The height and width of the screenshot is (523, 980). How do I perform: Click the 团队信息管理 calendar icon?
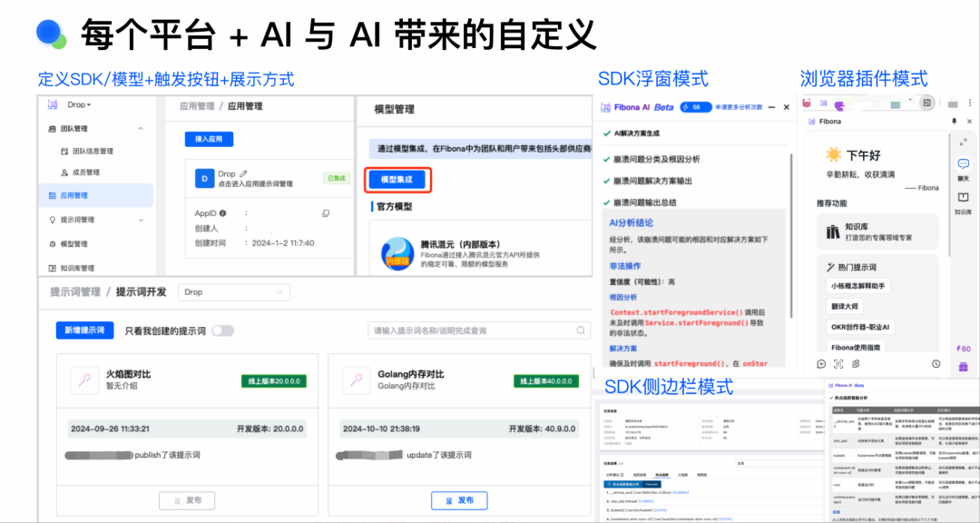pos(64,152)
